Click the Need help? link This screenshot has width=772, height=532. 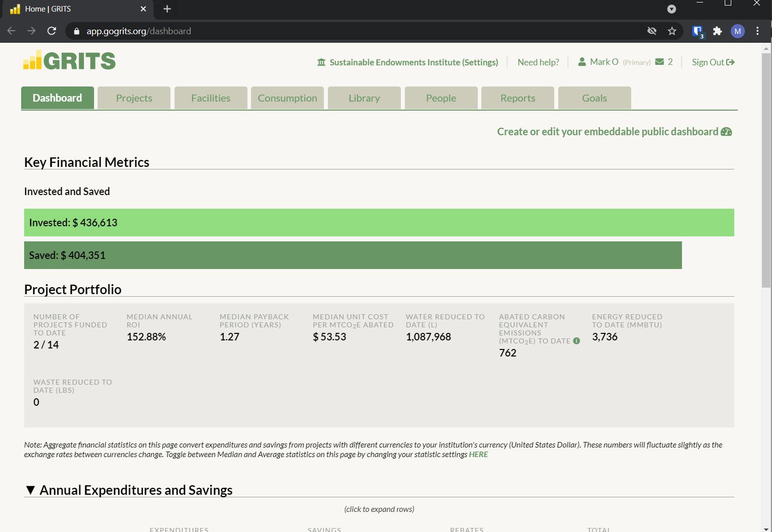tap(538, 62)
